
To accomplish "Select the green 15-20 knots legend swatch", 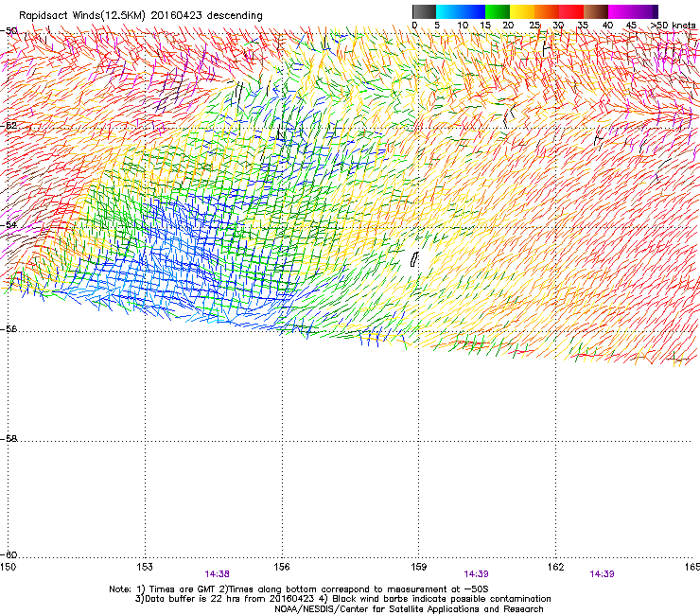I will pyautogui.click(x=498, y=11).
